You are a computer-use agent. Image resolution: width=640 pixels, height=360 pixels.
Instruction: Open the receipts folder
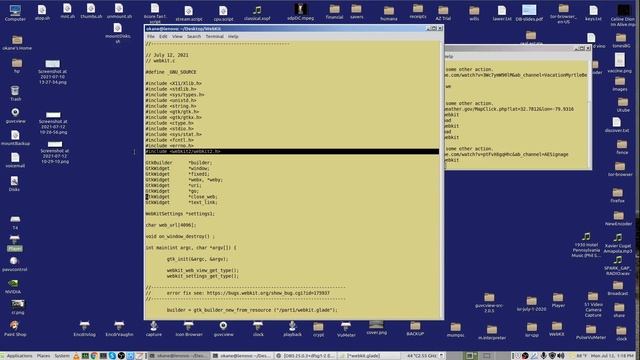(x=418, y=11)
